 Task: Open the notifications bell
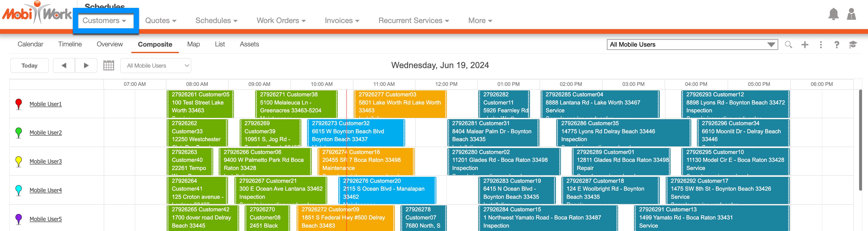point(833,14)
